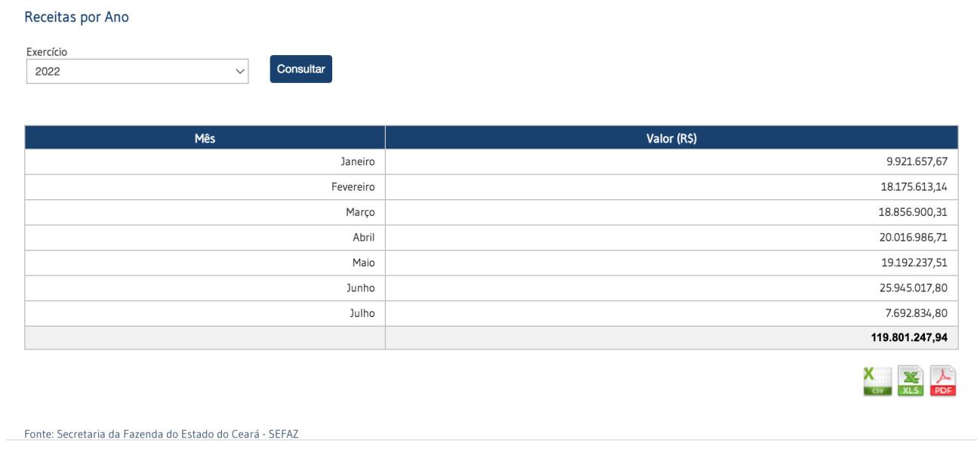
Task: Select the Abril month cell
Action: pyautogui.click(x=363, y=237)
